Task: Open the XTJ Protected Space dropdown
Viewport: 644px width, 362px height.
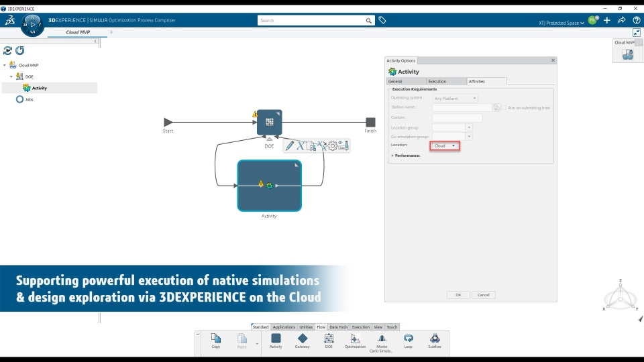Action: click(x=561, y=23)
